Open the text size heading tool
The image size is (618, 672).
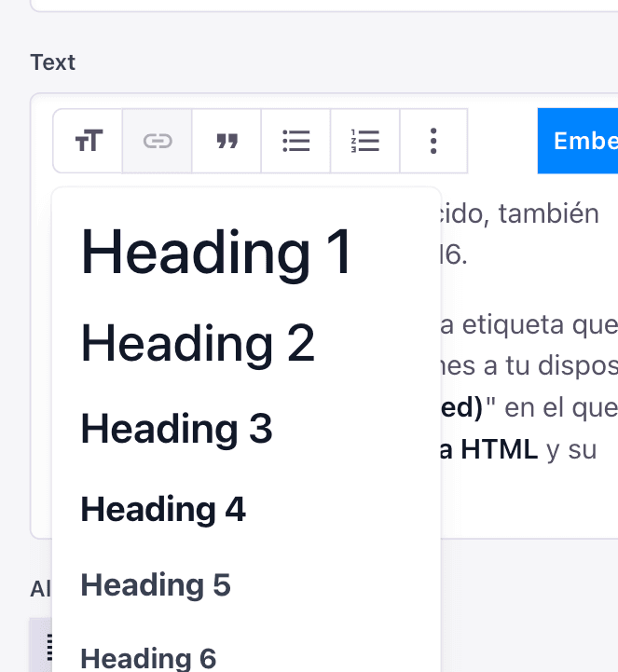point(88,141)
